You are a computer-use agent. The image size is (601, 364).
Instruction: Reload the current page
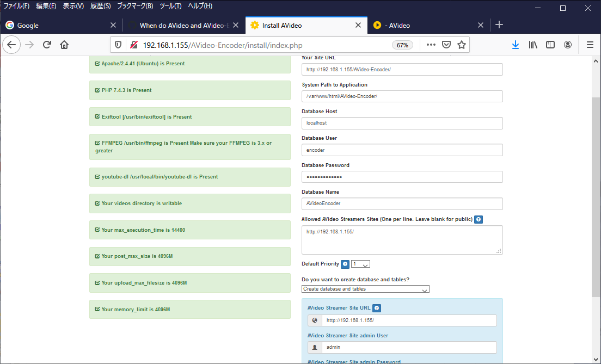tap(47, 45)
